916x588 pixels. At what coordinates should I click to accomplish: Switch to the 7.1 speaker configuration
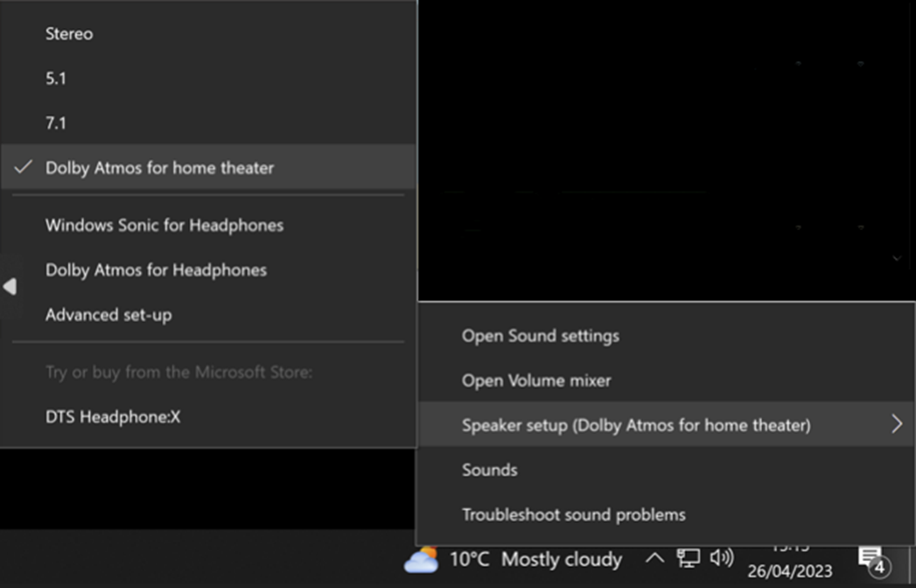coord(56,123)
